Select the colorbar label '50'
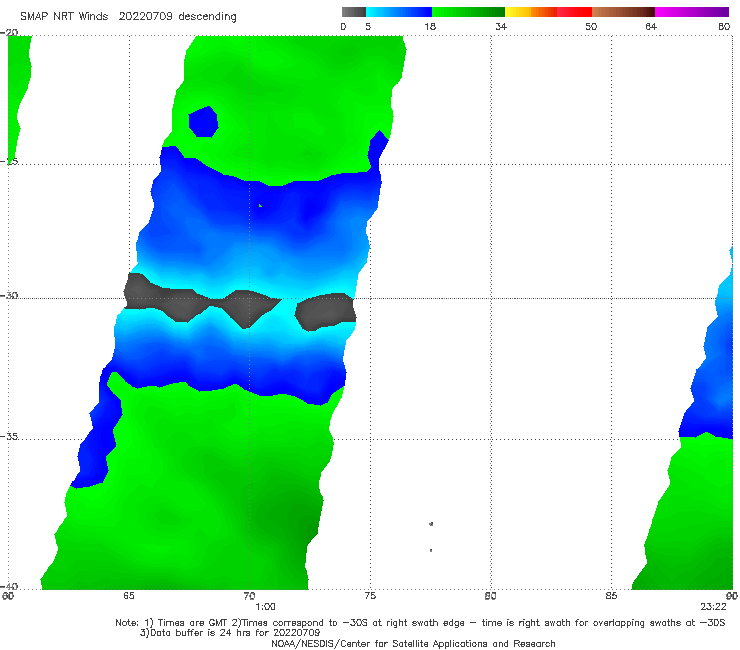 (591, 26)
